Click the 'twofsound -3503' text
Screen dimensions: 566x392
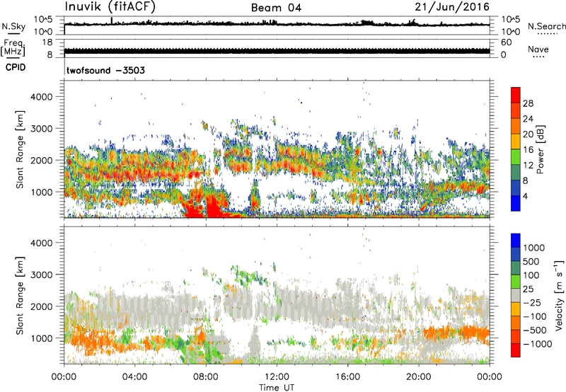(105, 70)
